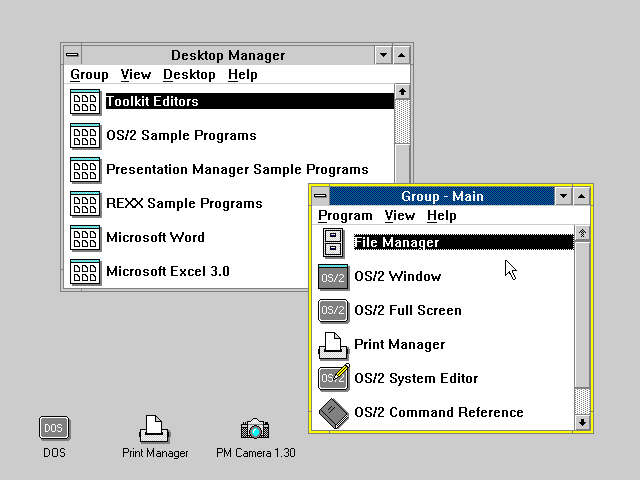Open the View menu in Desktop Manager
Image resolution: width=640 pixels, height=480 pixels.
tap(136, 75)
